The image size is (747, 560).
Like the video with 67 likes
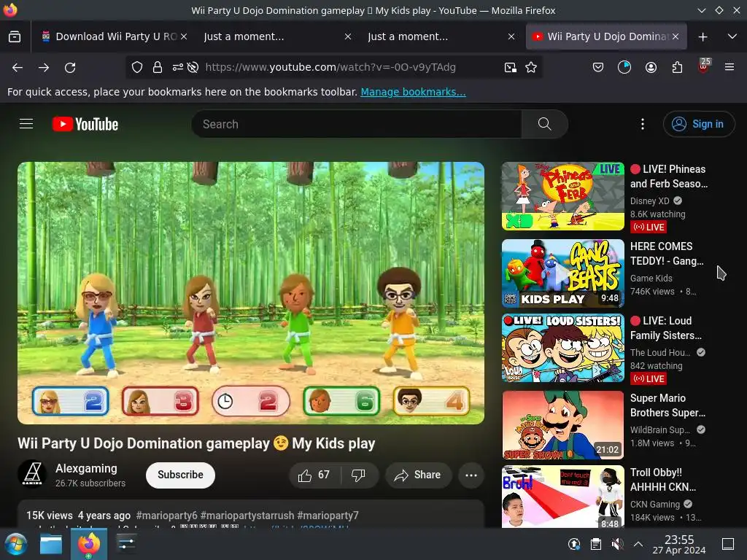(x=314, y=475)
